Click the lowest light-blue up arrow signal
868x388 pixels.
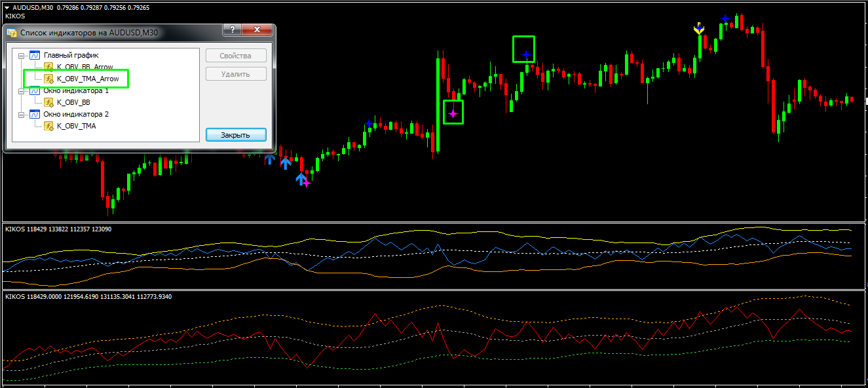[301, 178]
